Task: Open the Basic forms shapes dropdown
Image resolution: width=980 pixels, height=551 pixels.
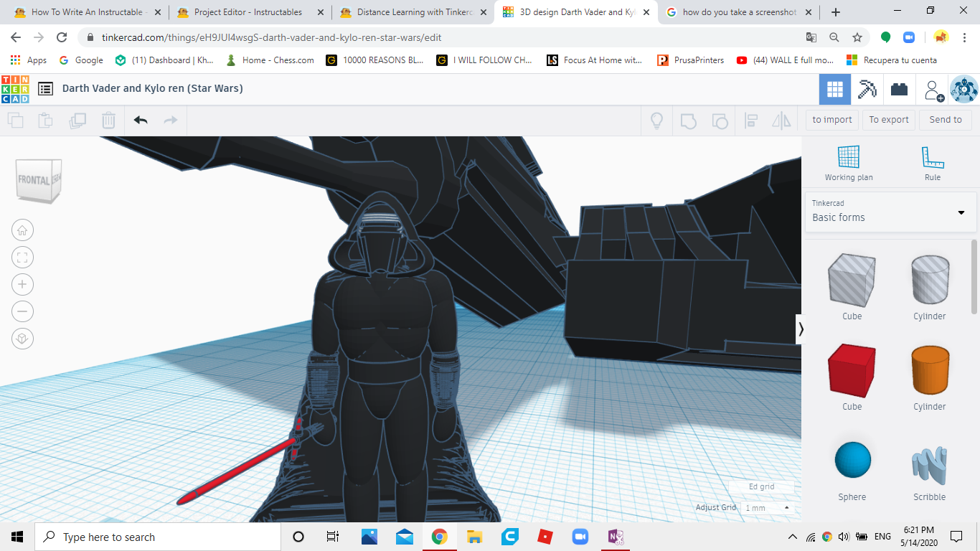Action: (x=890, y=212)
